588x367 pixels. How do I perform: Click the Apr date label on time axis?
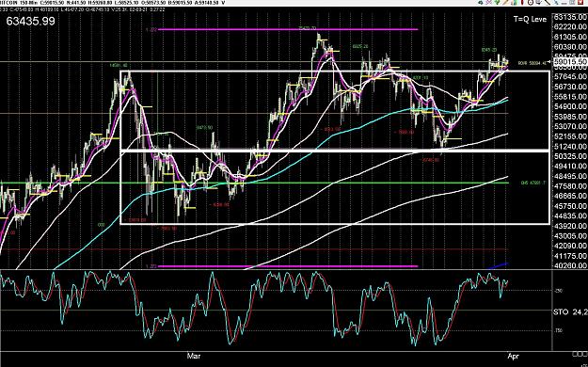pos(513,356)
